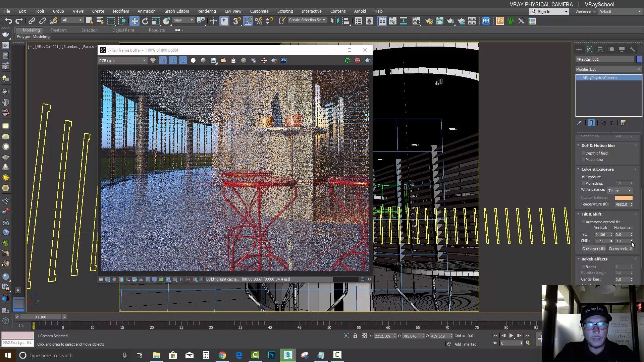Click the Custom balance color swatch

624,198
